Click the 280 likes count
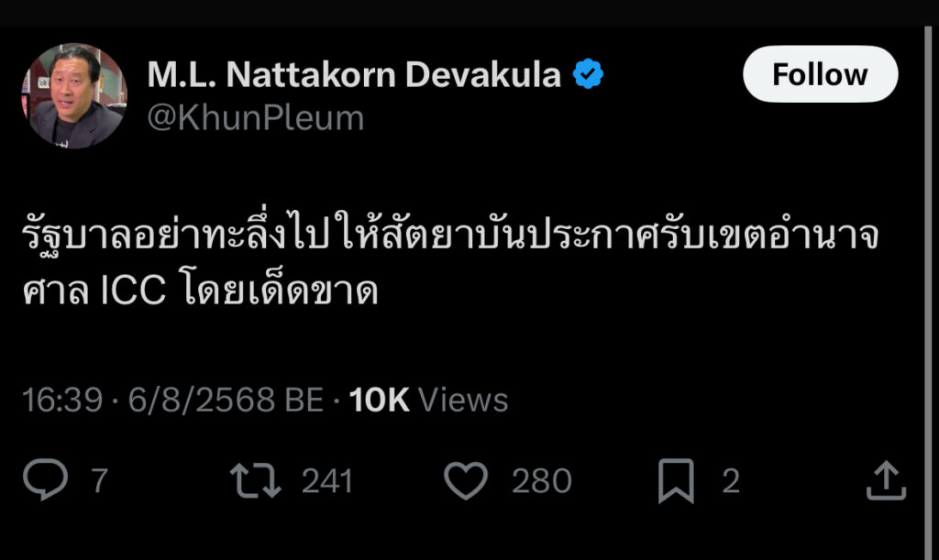 coord(542,481)
